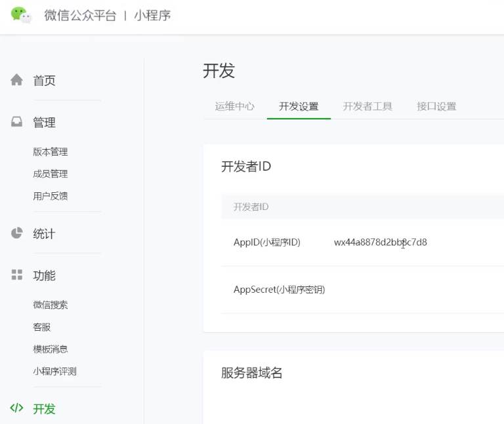The height and width of the screenshot is (424, 504).
Task: Click the WeChat logo icon
Action: click(x=21, y=15)
